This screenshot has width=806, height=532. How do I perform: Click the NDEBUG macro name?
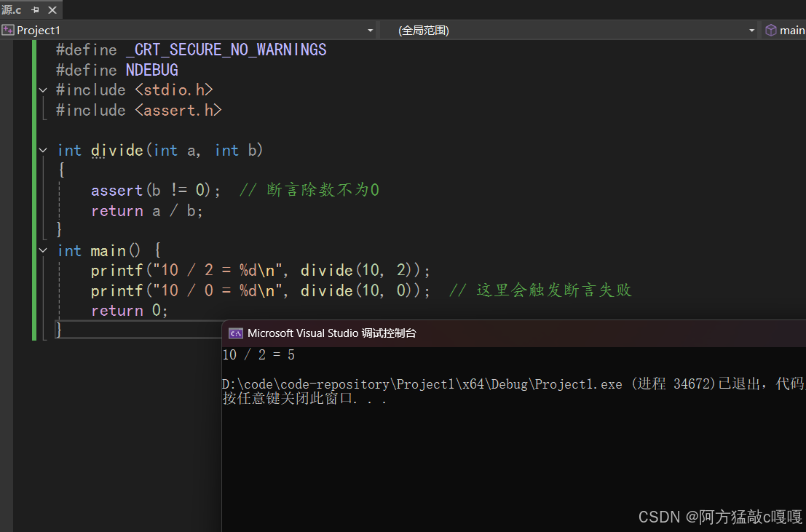click(x=152, y=70)
